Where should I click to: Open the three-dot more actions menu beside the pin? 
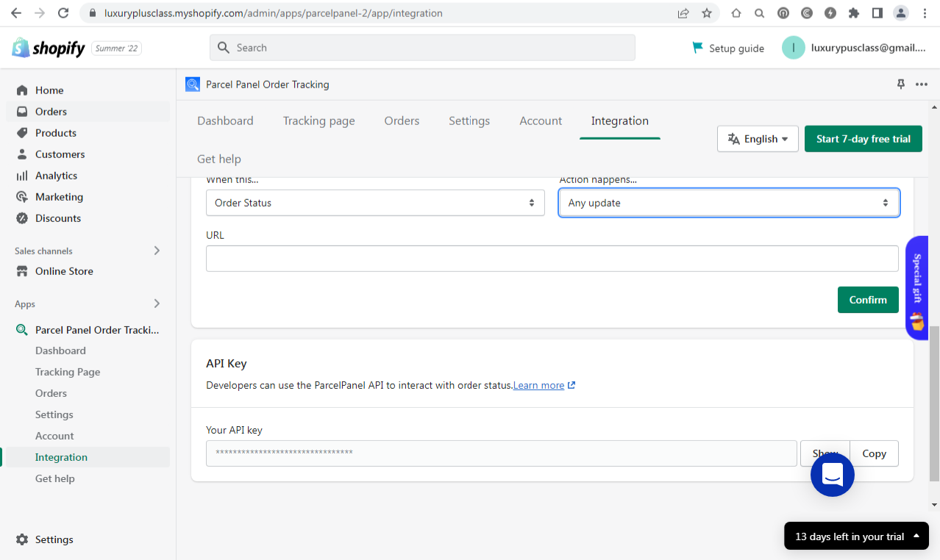[922, 84]
